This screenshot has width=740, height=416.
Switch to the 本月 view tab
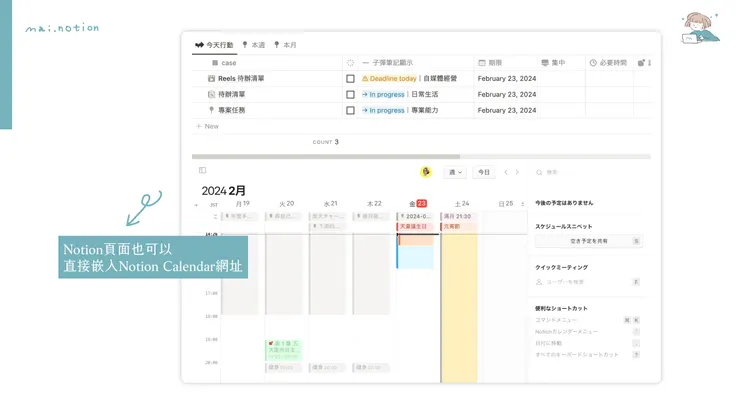285,45
